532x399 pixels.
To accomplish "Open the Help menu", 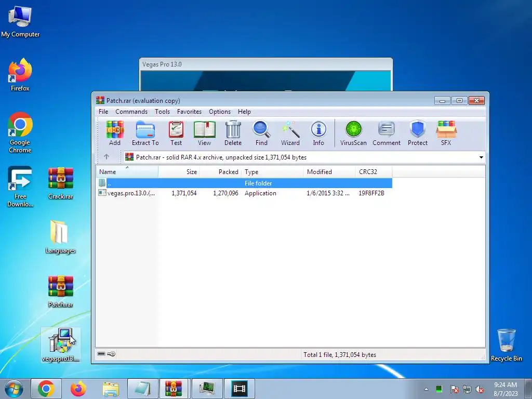I will coord(244,112).
